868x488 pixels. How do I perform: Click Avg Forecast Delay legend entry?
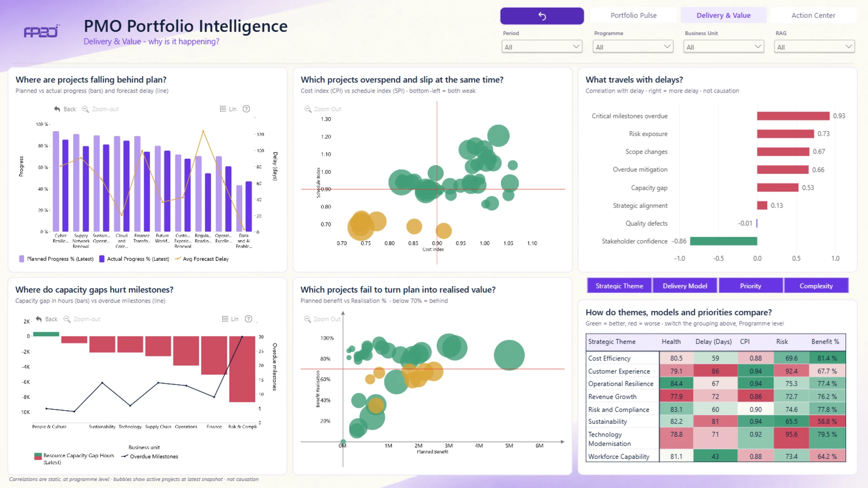[x=201, y=259]
